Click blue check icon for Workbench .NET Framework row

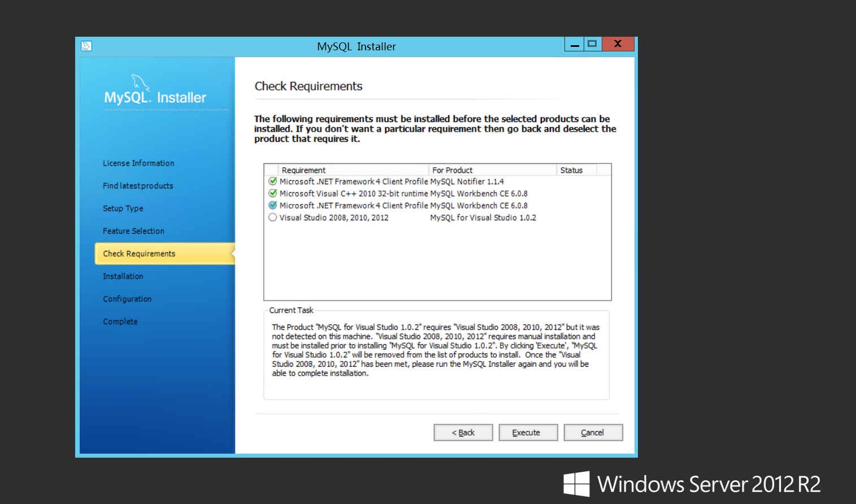[x=273, y=206]
